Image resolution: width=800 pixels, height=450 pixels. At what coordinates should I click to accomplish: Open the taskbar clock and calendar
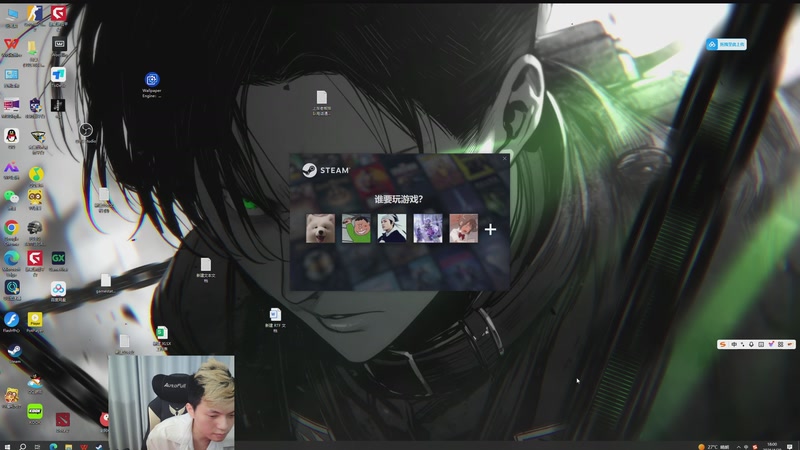[x=772, y=446]
